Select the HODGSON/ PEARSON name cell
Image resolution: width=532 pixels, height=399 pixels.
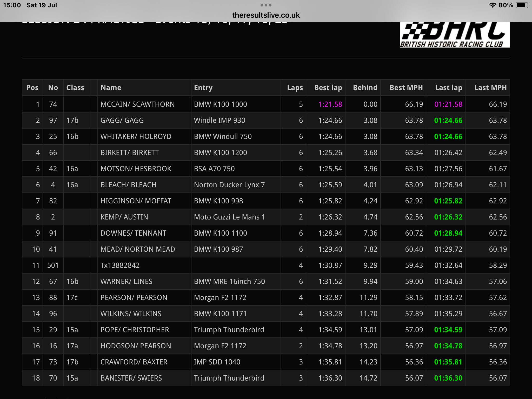(x=144, y=346)
